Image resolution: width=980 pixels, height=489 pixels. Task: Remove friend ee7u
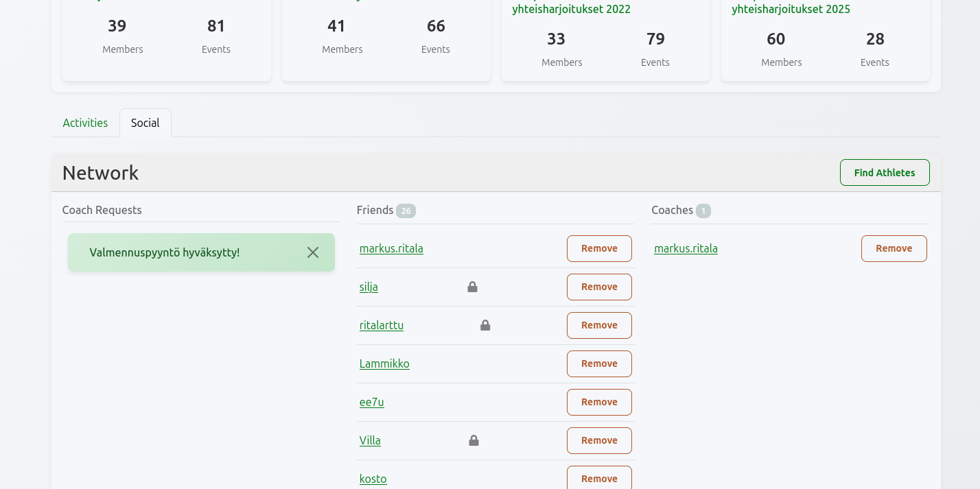point(598,402)
